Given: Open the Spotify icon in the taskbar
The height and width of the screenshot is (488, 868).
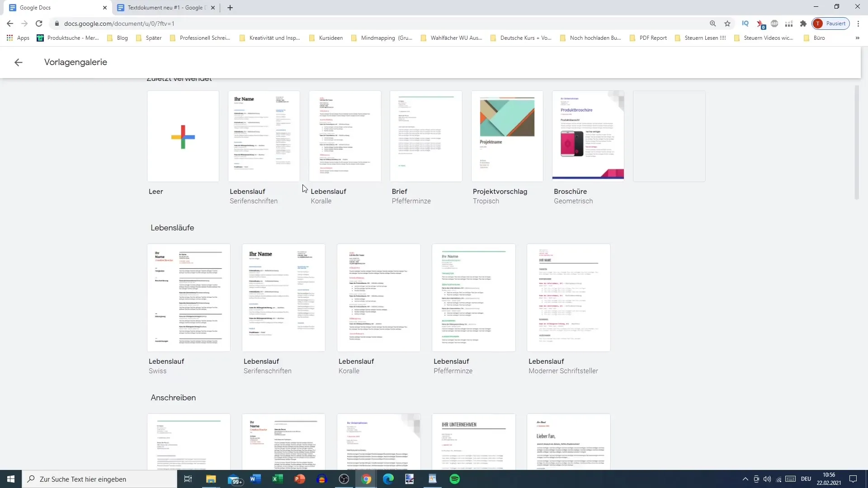Looking at the screenshot, I should (455, 479).
